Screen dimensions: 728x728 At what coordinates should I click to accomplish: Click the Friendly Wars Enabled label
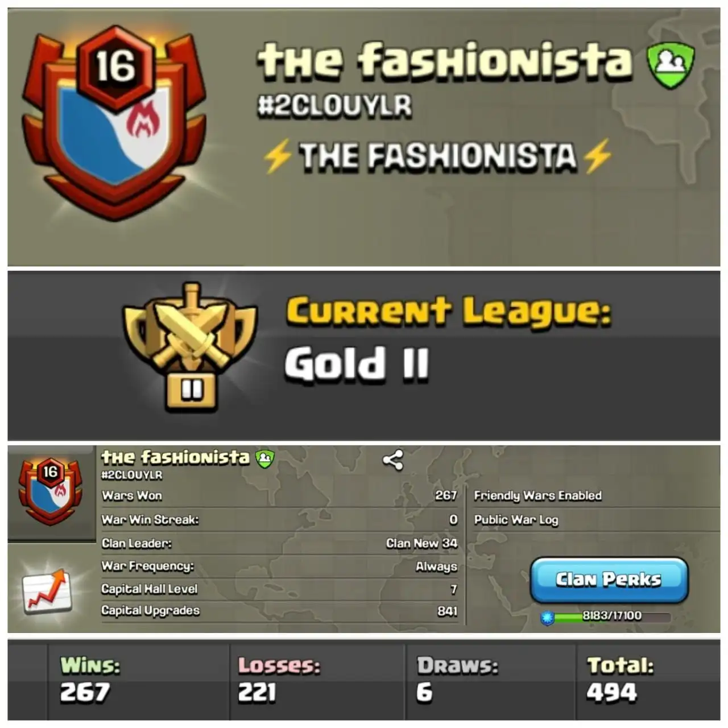coord(537,496)
